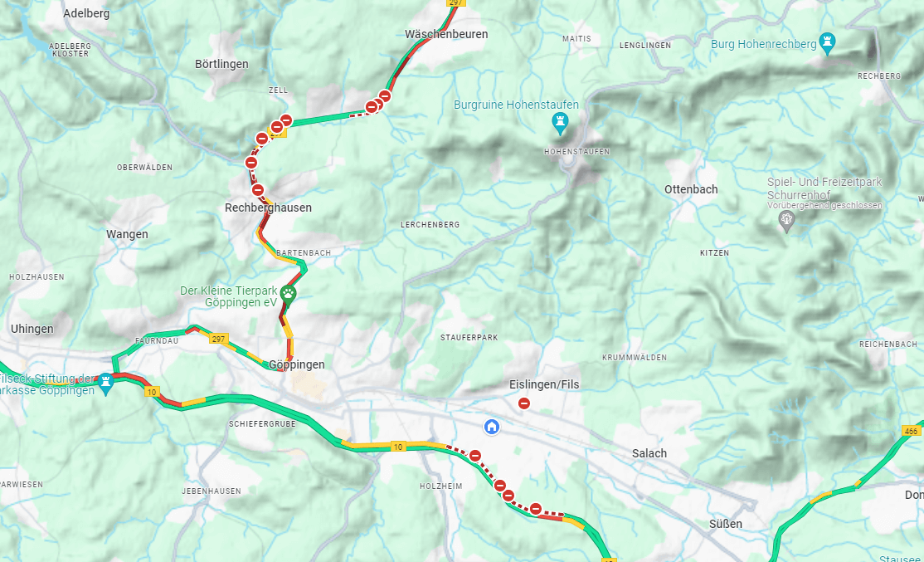Click the Burg Hohenrechberg castle pin
The height and width of the screenshot is (562, 924).
tap(828, 43)
